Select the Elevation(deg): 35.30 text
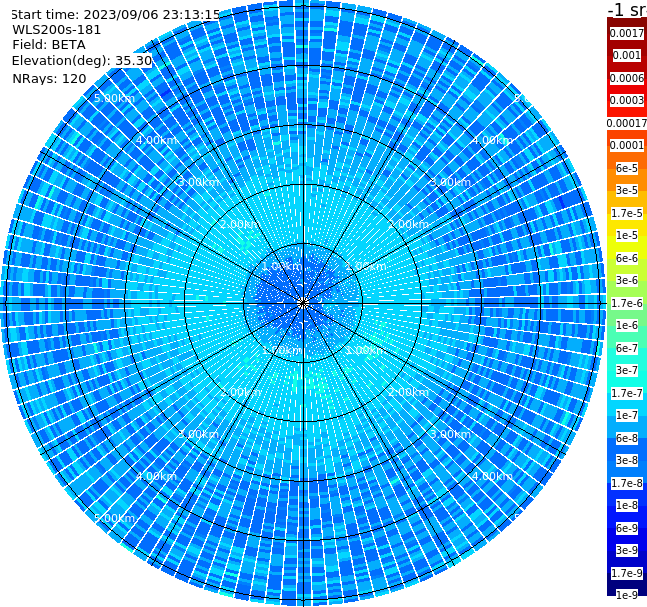The height and width of the screenshot is (607, 647). pos(82,61)
